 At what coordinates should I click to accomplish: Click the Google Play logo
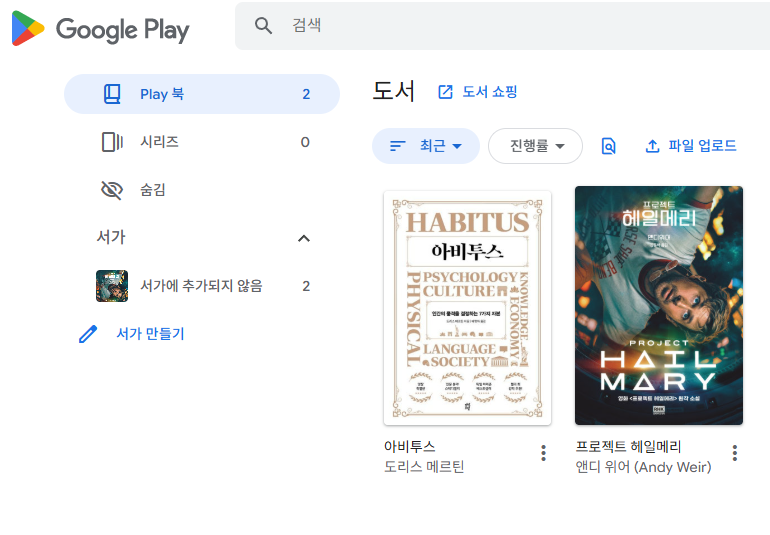(x=101, y=28)
